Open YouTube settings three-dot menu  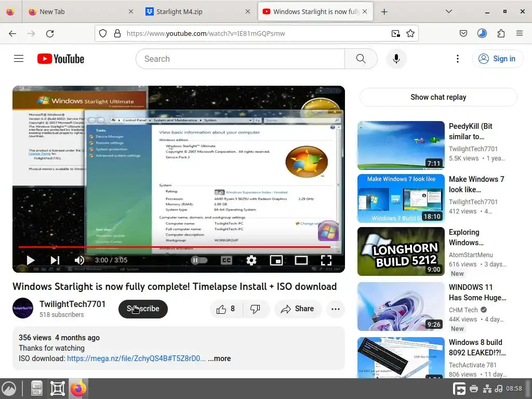457,59
